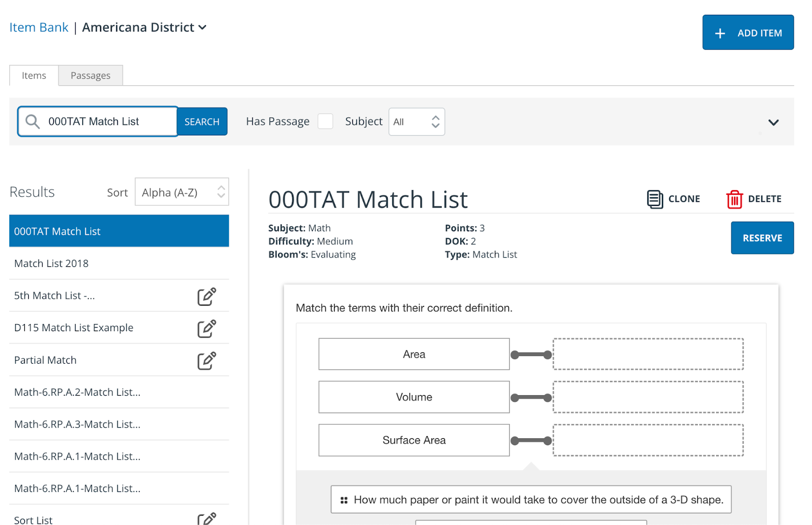The height and width of the screenshot is (525, 812).
Task: Edit the Sort List item
Action: click(x=207, y=518)
